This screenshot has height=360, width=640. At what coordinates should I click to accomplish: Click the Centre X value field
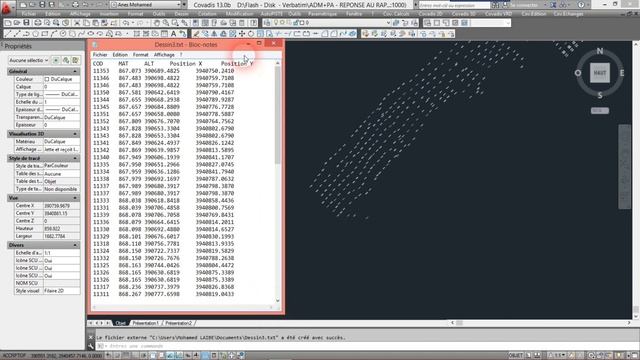click(x=61, y=206)
